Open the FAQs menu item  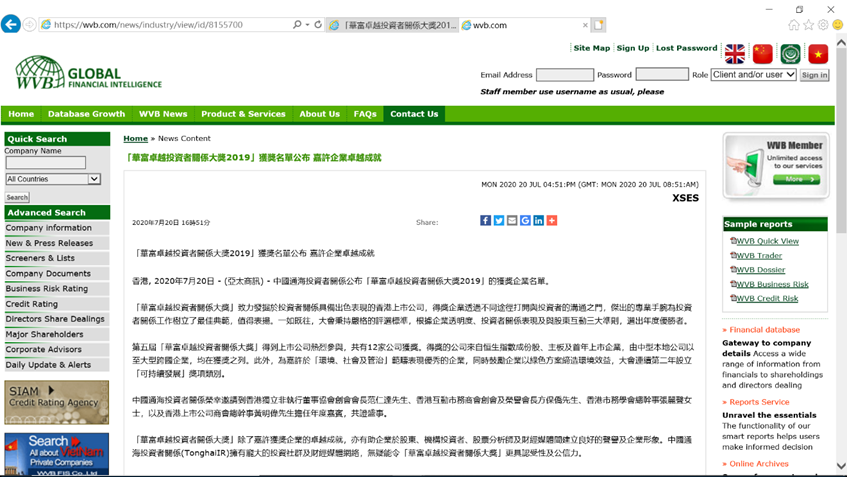point(365,114)
